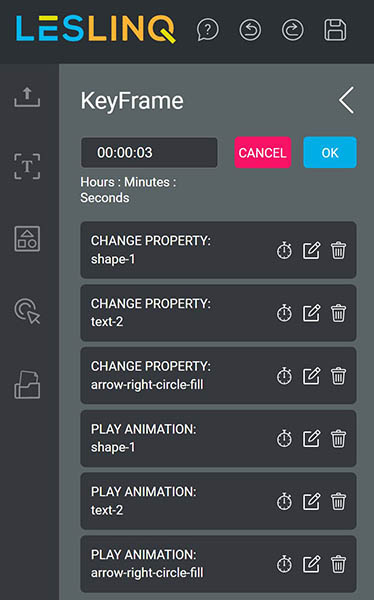
Task: Save project with floppy disk icon
Action: pyautogui.click(x=335, y=30)
